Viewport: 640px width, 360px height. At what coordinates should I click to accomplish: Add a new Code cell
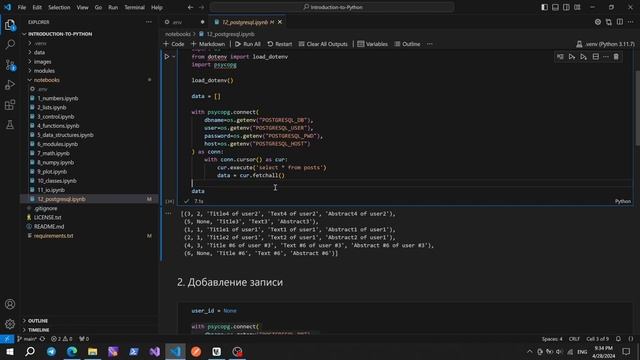(174, 44)
